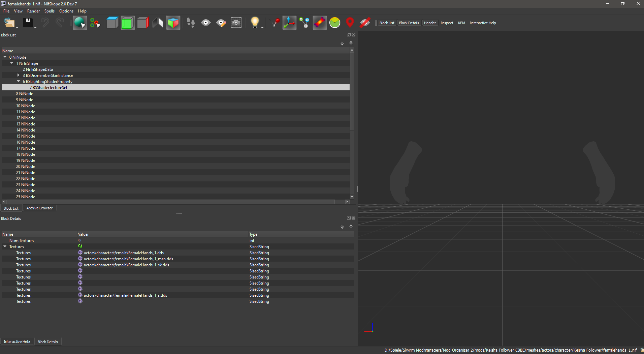
Task: Switch to side view red-sided cube
Action: click(143, 23)
